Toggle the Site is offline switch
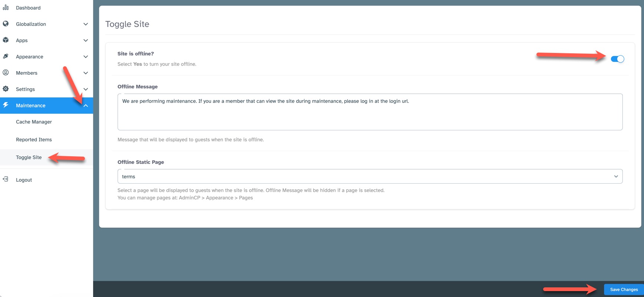 [617, 59]
